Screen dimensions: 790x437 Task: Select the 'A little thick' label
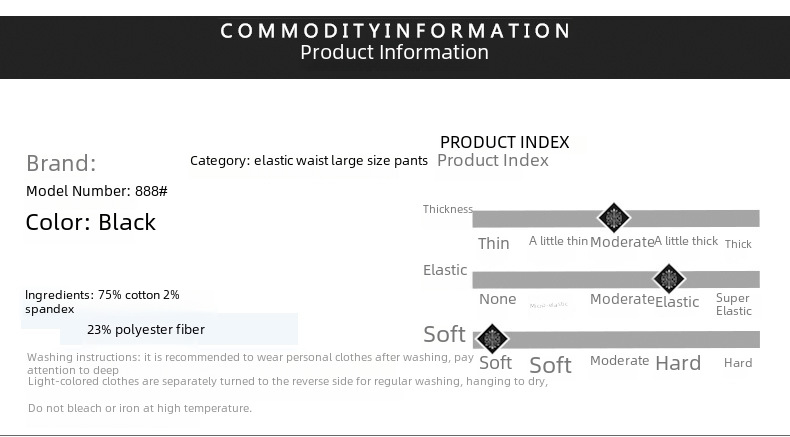[x=686, y=241]
